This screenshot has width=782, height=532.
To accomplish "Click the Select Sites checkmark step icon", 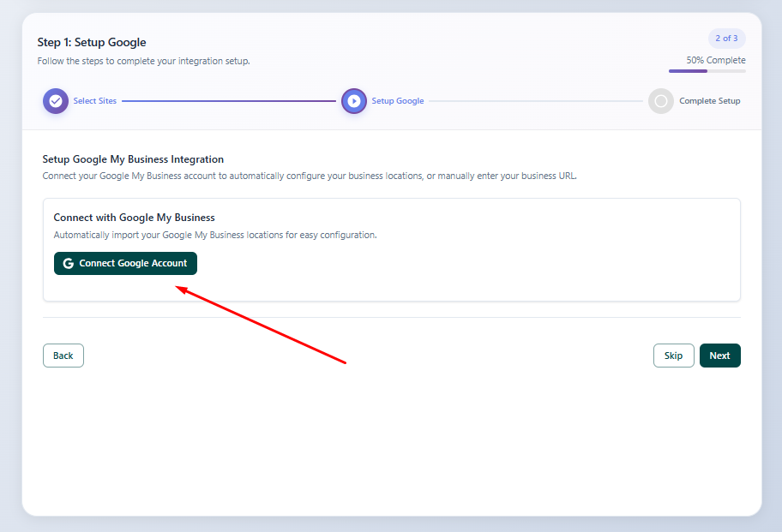I will tap(56, 101).
